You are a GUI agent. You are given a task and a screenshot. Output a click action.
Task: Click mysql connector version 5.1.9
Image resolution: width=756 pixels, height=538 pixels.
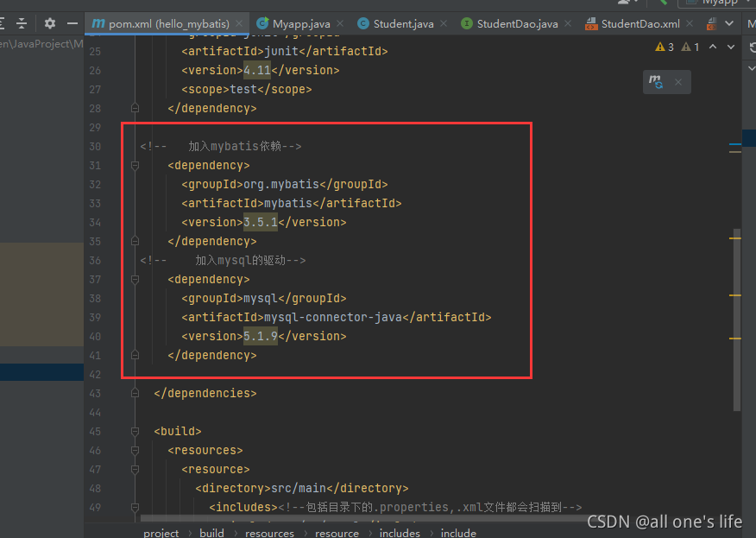(261, 336)
